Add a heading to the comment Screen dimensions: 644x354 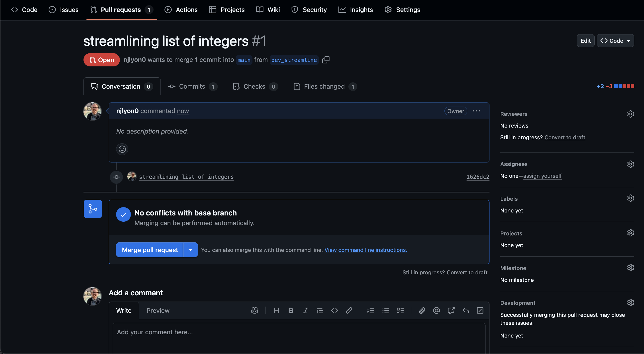[276, 311]
